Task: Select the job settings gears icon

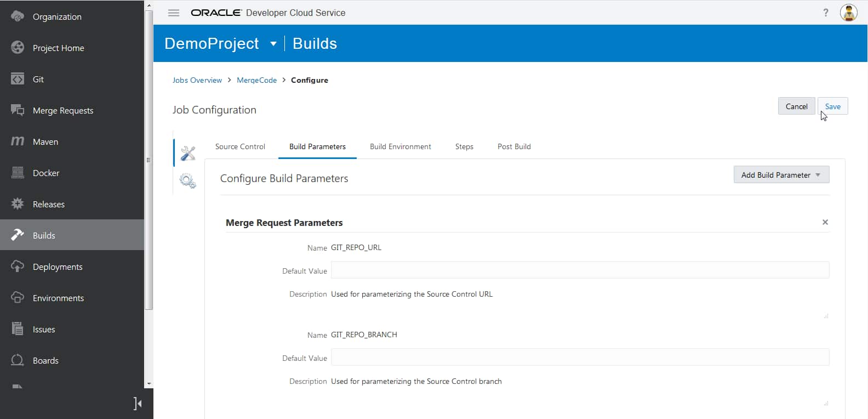Action: pos(188,180)
